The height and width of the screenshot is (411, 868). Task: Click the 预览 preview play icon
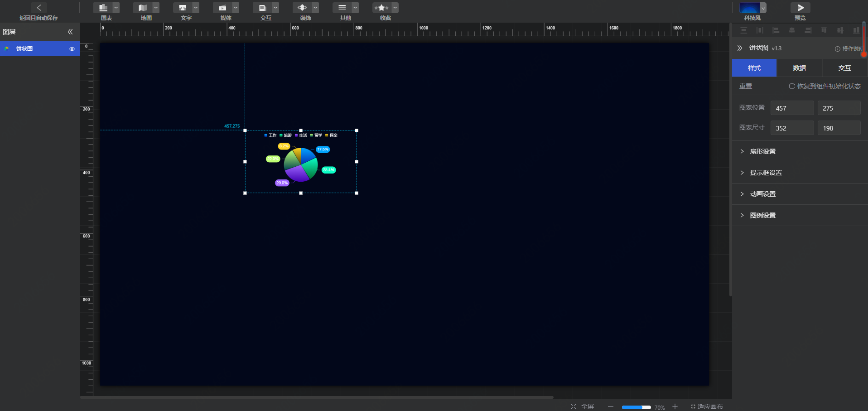click(x=800, y=8)
